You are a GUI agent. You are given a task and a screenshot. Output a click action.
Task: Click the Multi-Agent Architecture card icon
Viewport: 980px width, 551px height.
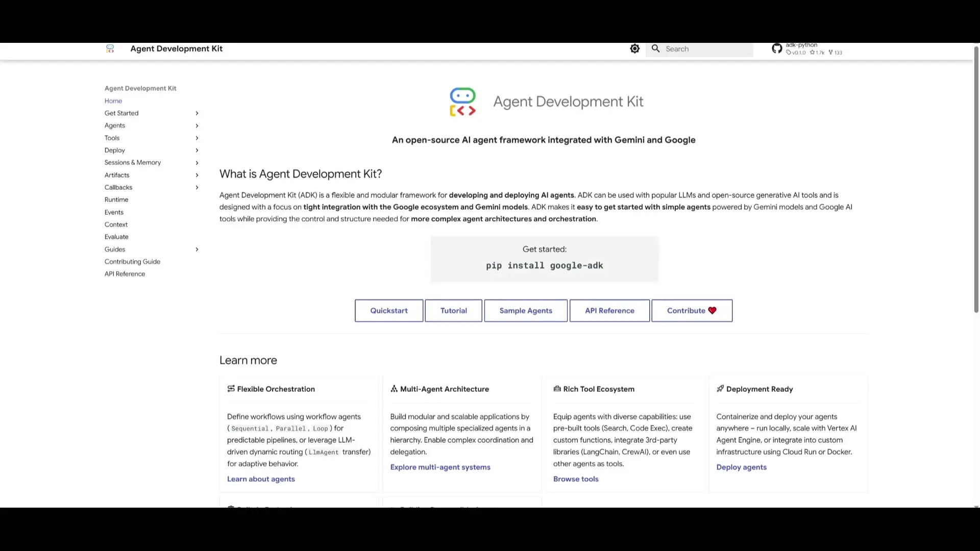click(394, 389)
